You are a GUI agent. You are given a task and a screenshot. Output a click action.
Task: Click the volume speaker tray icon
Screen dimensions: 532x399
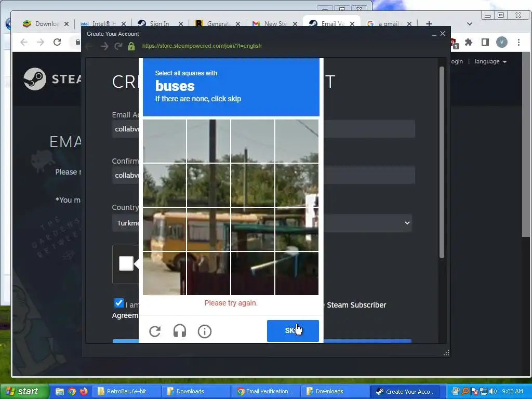click(x=493, y=391)
